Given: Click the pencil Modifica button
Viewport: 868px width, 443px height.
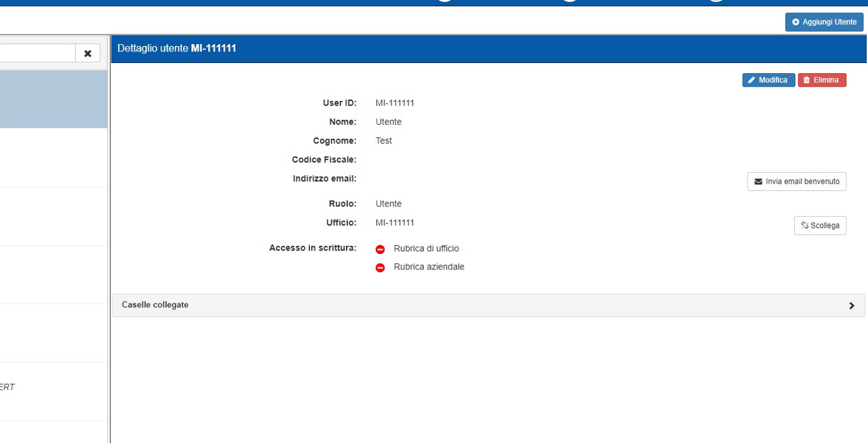Looking at the screenshot, I should 768,80.
